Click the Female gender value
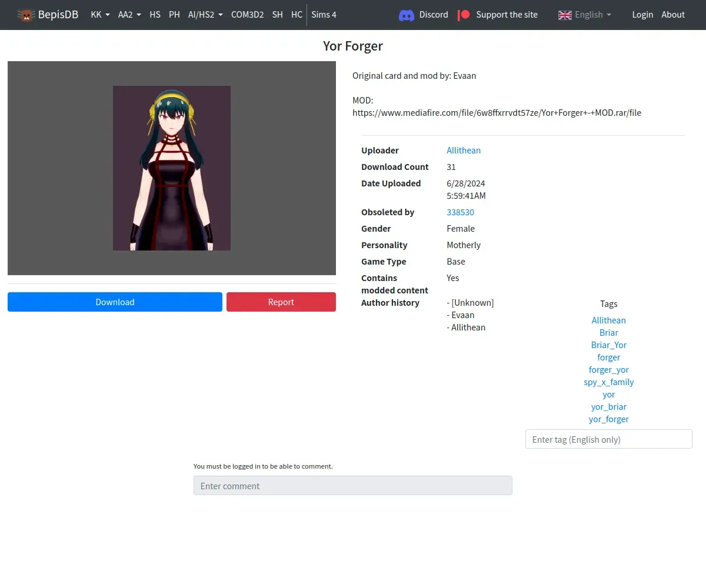 pyautogui.click(x=461, y=229)
